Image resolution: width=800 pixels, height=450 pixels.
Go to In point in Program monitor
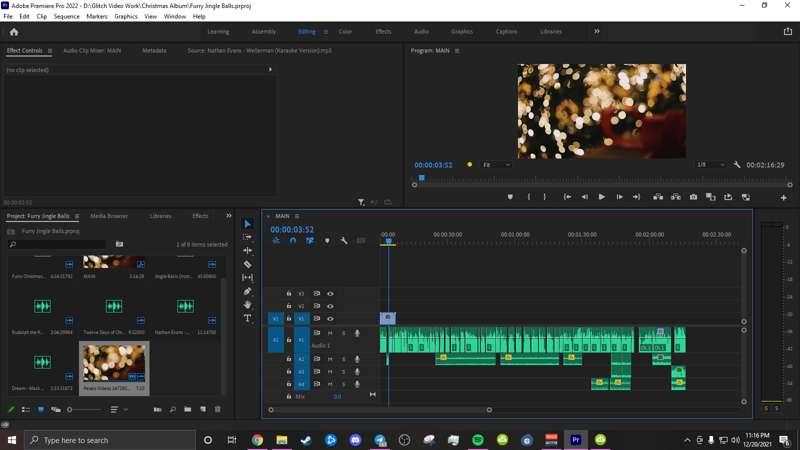(x=567, y=197)
